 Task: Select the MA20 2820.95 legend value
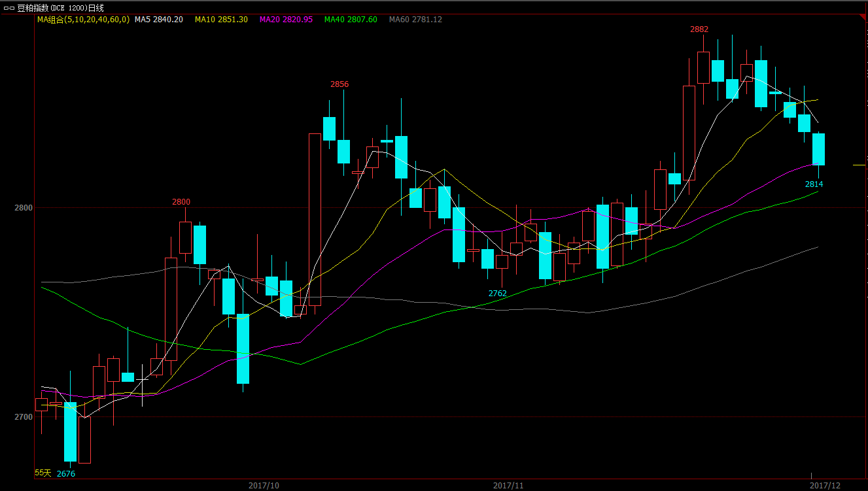coord(286,20)
